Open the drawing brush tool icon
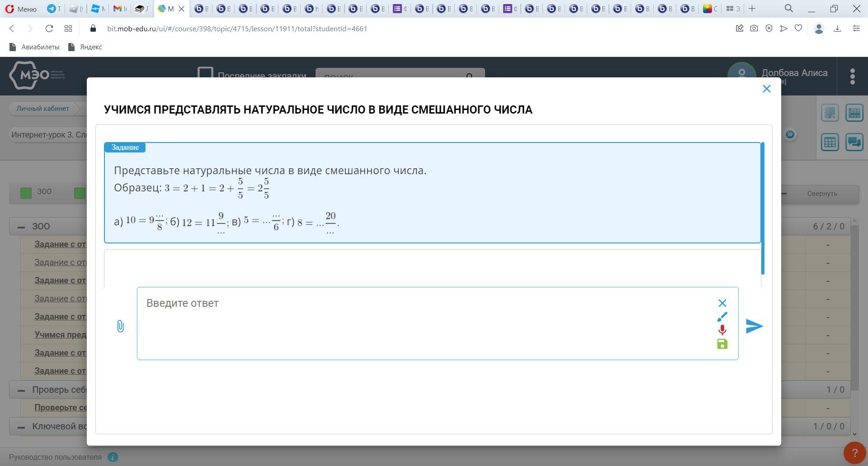This screenshot has width=868, height=466. pos(722,317)
